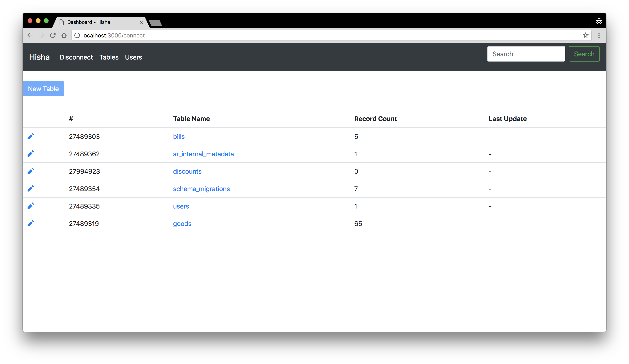Click the pencil icon for users table
629x364 pixels.
31,206
